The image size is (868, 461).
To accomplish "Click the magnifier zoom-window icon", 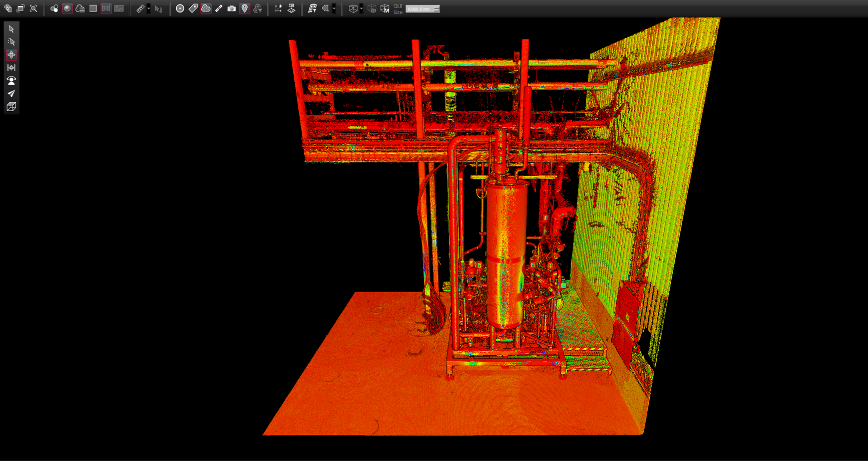I will 34,9.
